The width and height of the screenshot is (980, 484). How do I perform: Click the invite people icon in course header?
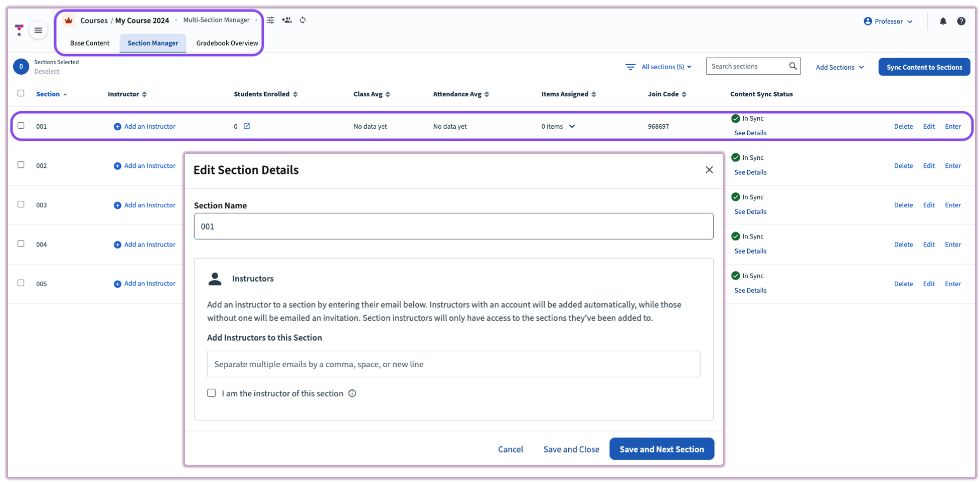tap(287, 20)
